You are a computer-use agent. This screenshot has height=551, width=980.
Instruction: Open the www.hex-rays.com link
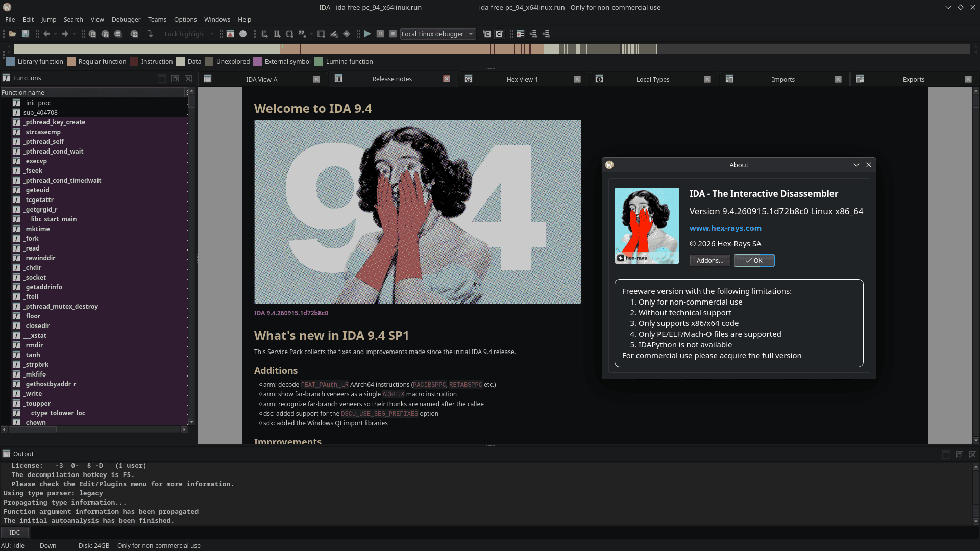[x=725, y=228]
